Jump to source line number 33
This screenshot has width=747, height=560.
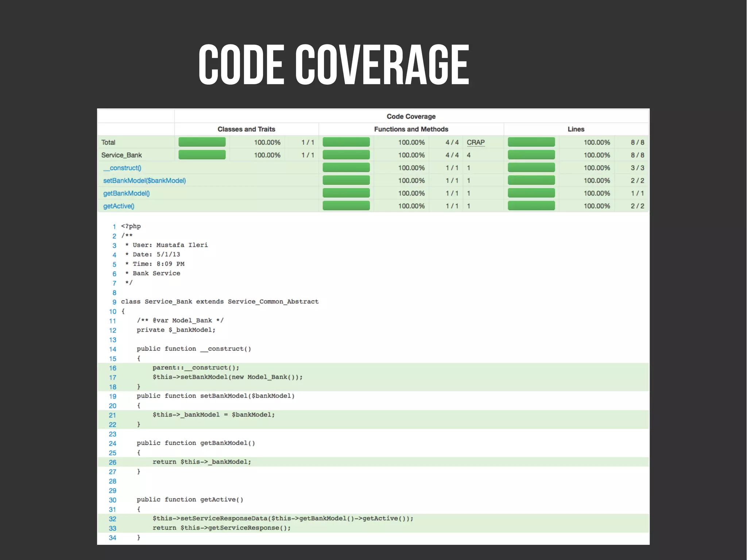point(113,528)
